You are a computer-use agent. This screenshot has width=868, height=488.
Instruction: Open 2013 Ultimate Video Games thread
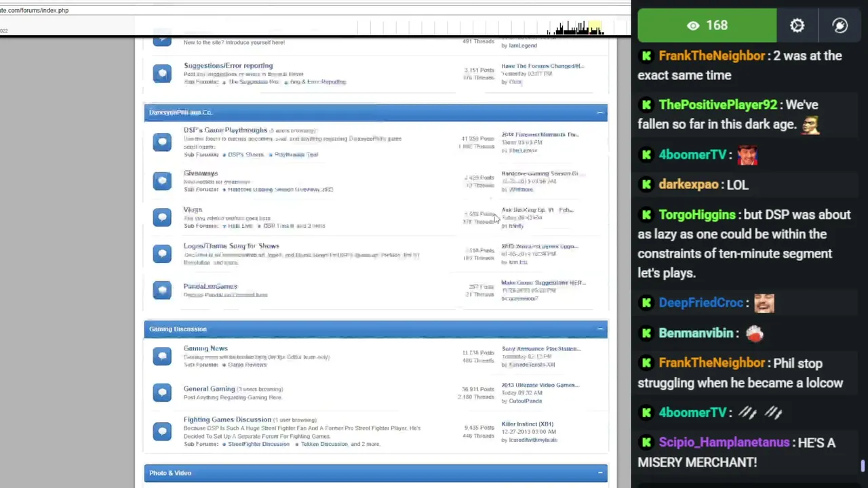(x=540, y=385)
